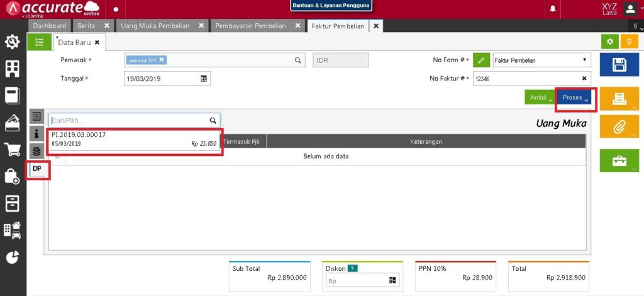This screenshot has width=644, height=296.
Task: Open the shopping cart module in sidebar
Action: coord(12,150)
